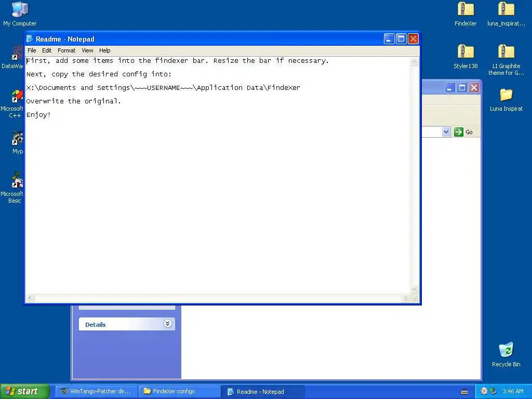Switch to FindeXer configs taskbar button
The image size is (532, 399).
point(180,391)
